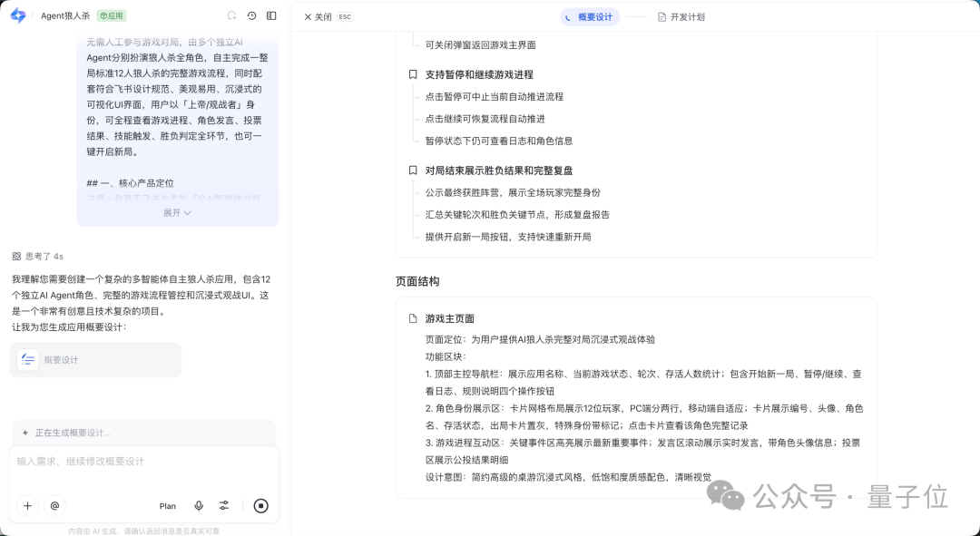980x536 pixels.
Task: Select the line 暂停状态下仍可查看日志和角色信息
Action: (499, 141)
